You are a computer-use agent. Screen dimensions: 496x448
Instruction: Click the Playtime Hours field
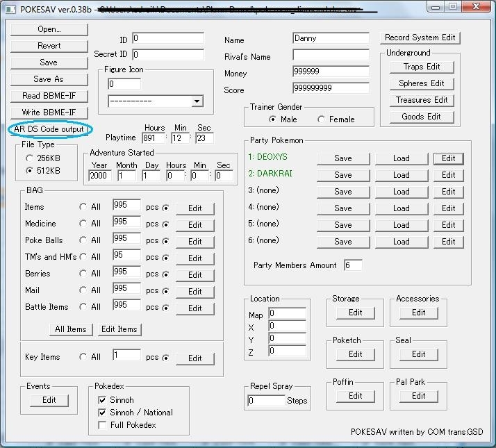pyautogui.click(x=154, y=138)
